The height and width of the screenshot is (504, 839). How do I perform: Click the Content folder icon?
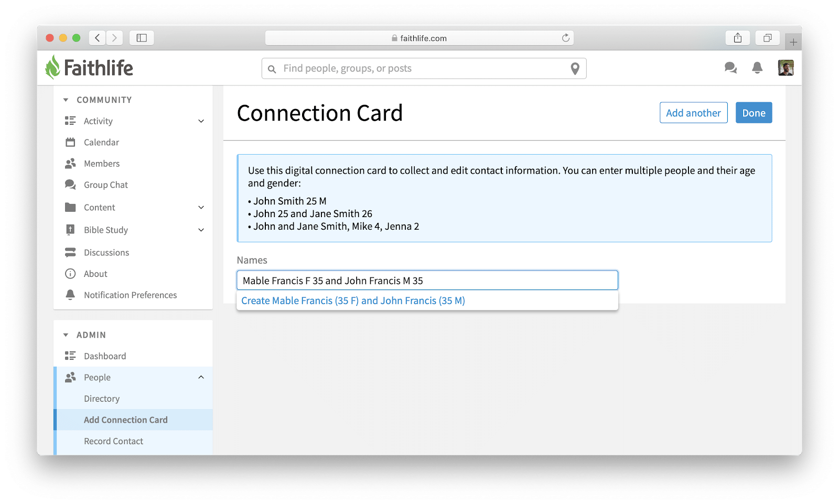(70, 207)
